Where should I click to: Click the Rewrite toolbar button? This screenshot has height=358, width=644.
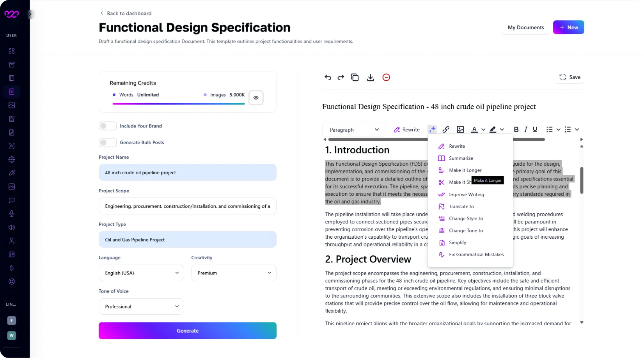pos(406,129)
